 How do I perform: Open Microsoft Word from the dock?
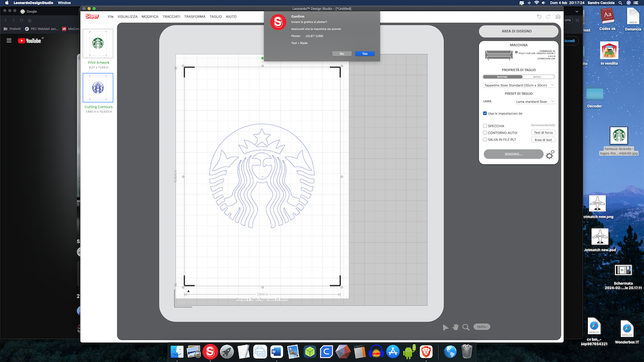coord(277,352)
